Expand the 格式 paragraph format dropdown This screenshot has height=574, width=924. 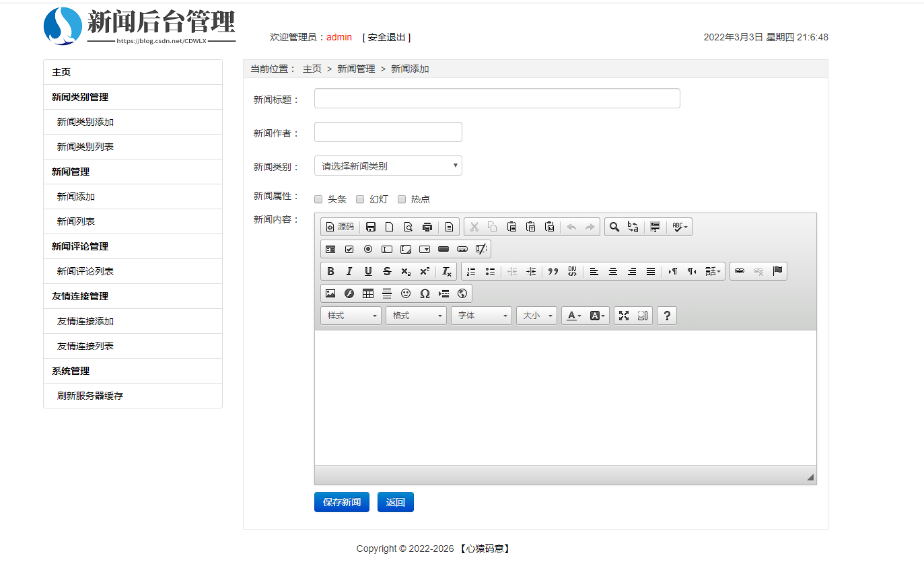click(416, 315)
